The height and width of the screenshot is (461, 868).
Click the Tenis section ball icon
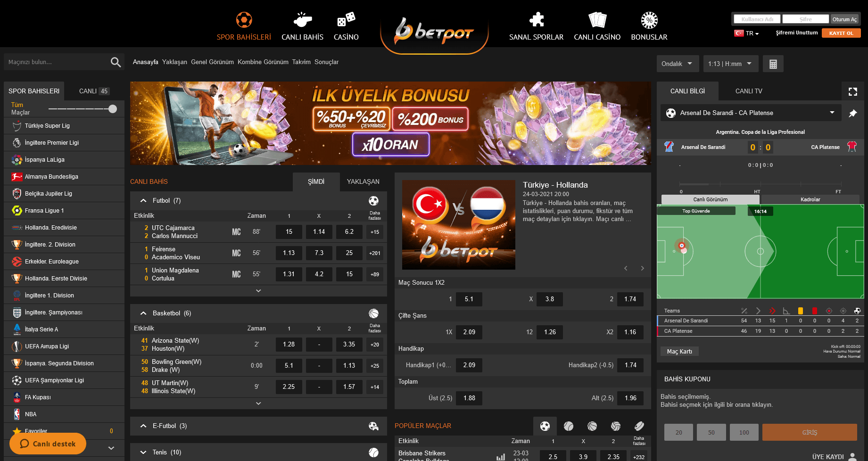click(x=373, y=453)
